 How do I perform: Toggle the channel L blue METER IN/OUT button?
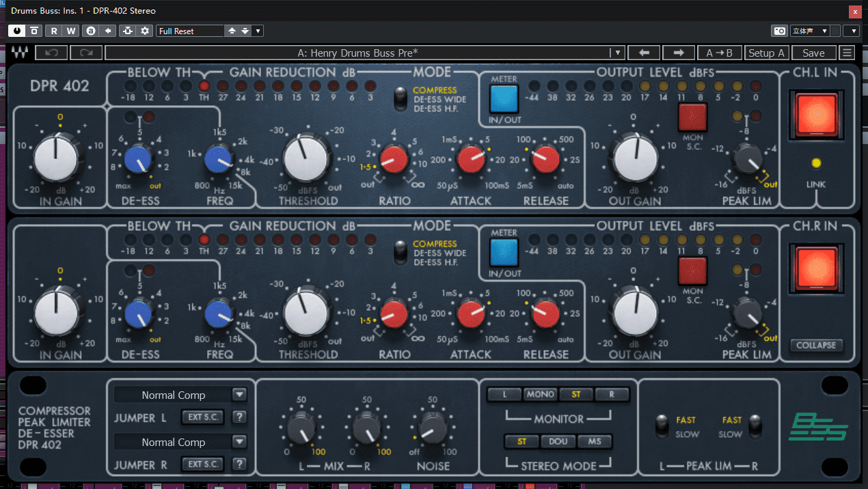coord(504,99)
